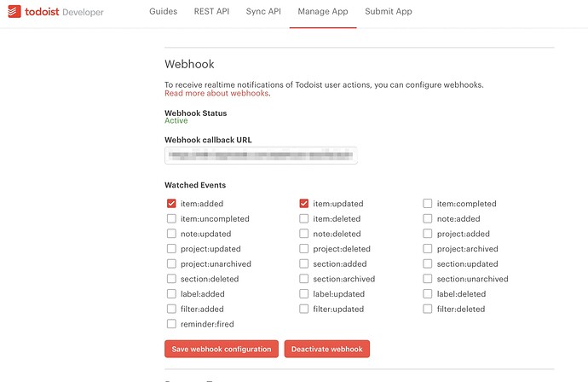Open the Guides tab
The width and height of the screenshot is (588, 382).
click(161, 12)
